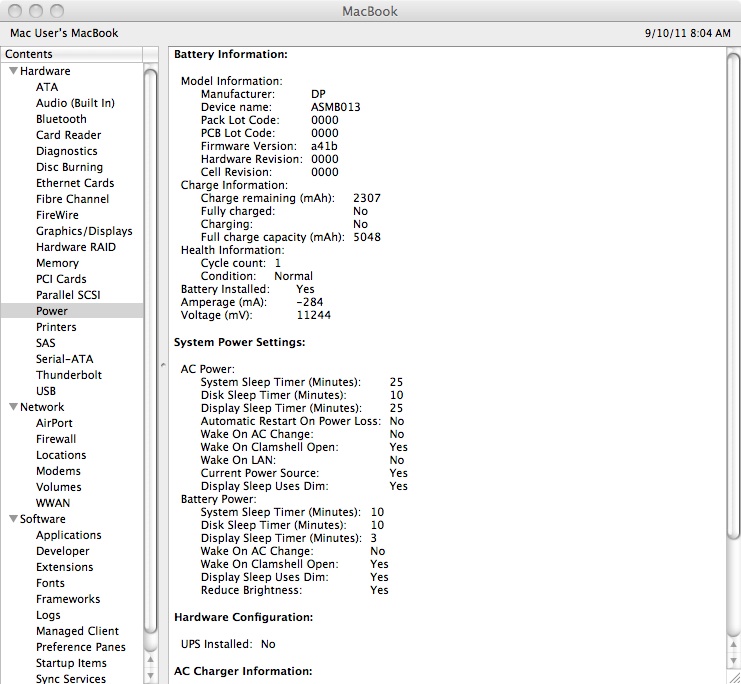741x684 pixels.
Task: Select Graphics/Displays entry
Action: pos(84,231)
